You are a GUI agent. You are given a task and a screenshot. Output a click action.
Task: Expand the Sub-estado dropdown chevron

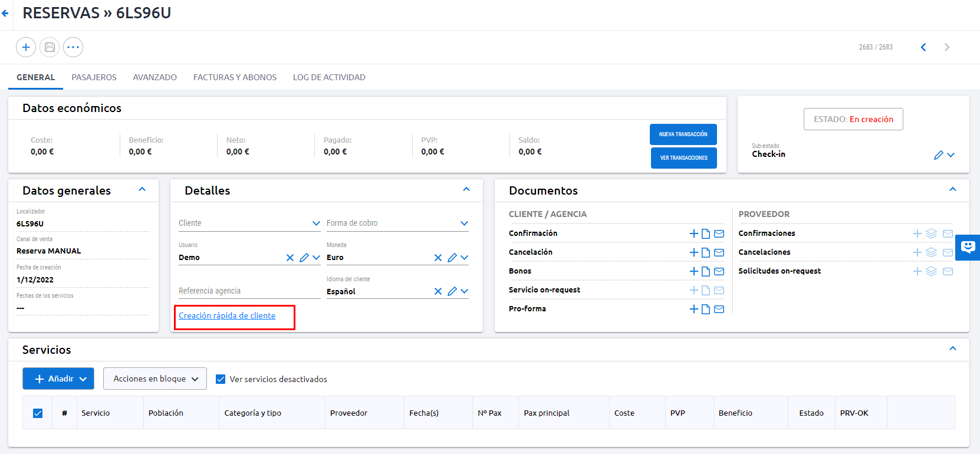951,155
